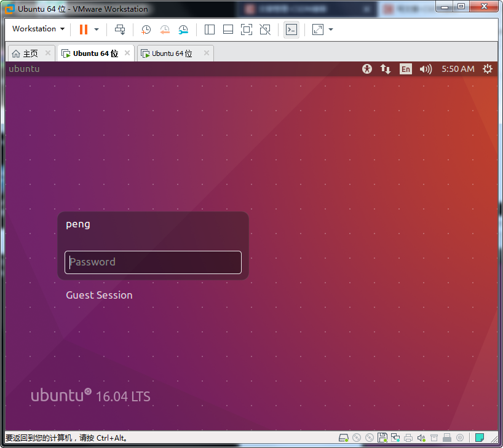Start a Guest Session in Ubuntu

pos(99,295)
